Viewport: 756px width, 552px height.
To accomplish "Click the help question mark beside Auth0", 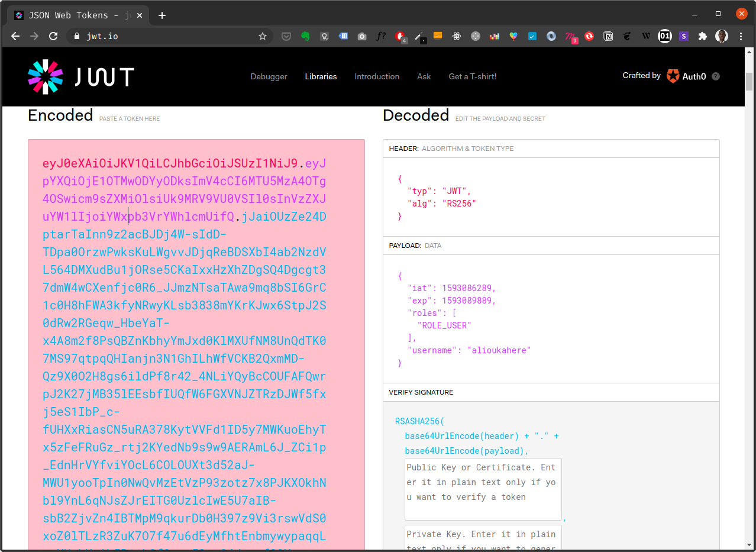I will (716, 76).
